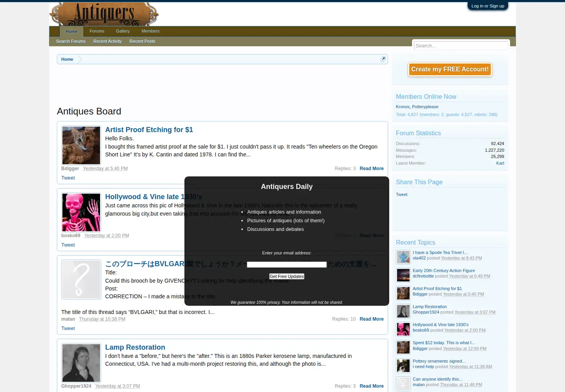
Task: Open the breadcrumb quick navigation icon
Action: coord(383,59)
